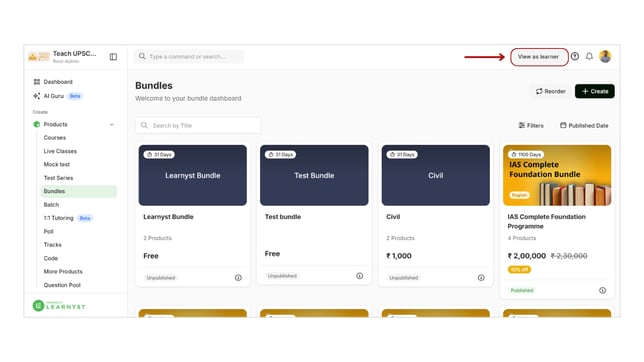Click the magnifier in Search by Title
This screenshot has width=644, height=362.
[x=144, y=125]
